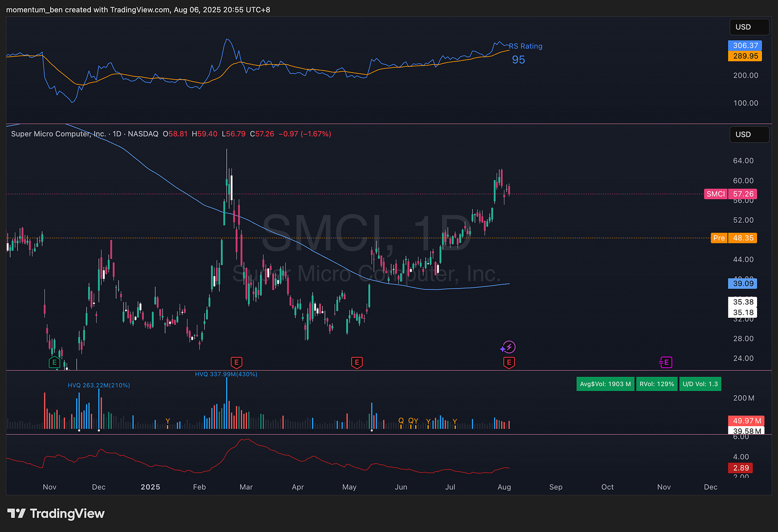Click the white 39.58M volume label
This screenshot has height=532, width=778.
[x=746, y=431]
